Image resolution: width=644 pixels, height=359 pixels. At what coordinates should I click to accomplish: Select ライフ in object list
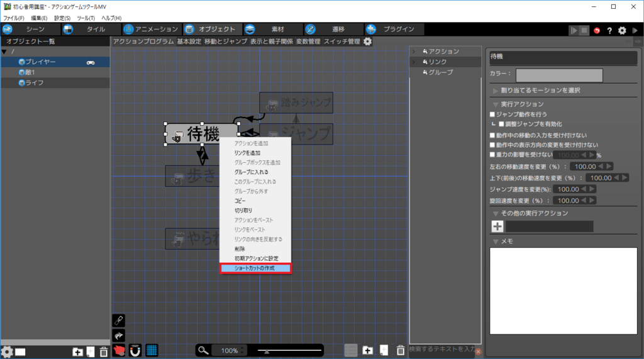pos(55,82)
